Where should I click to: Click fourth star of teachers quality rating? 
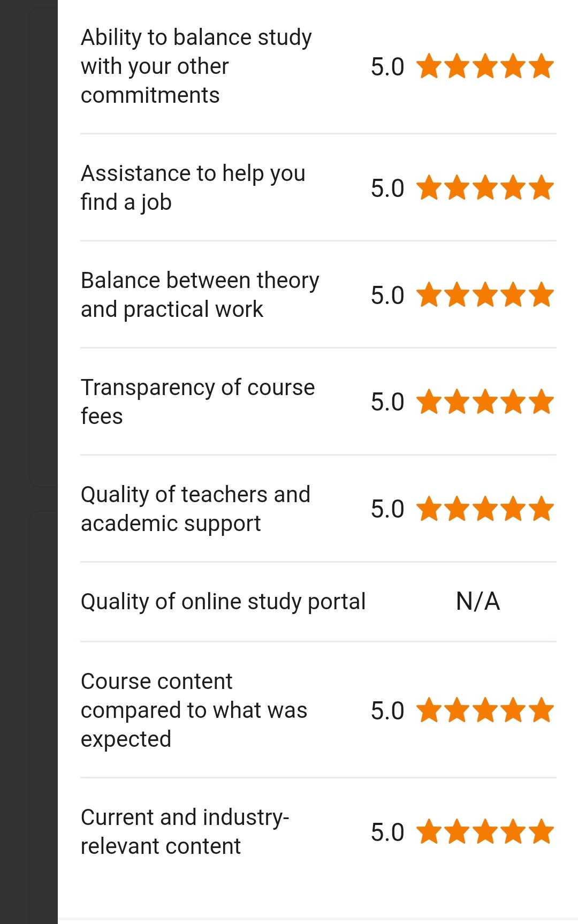(x=514, y=509)
